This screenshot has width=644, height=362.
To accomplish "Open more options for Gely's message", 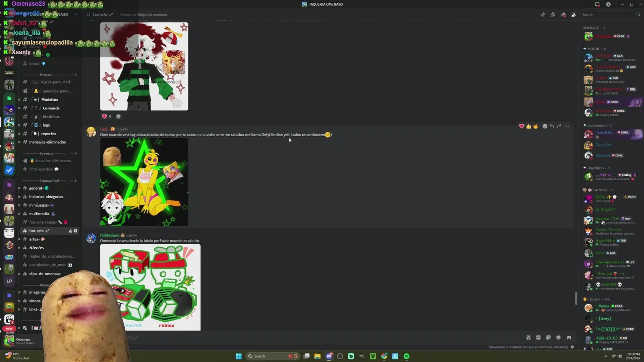I will click(x=566, y=126).
